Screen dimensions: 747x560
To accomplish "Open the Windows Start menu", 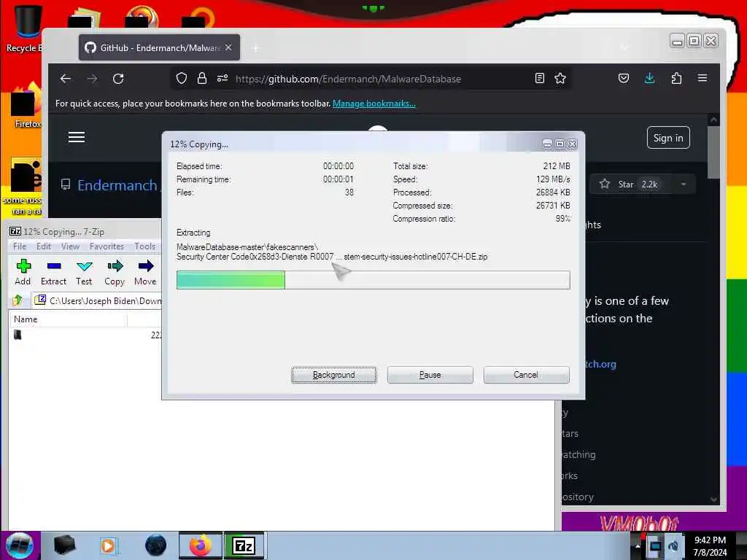I will 20,545.
